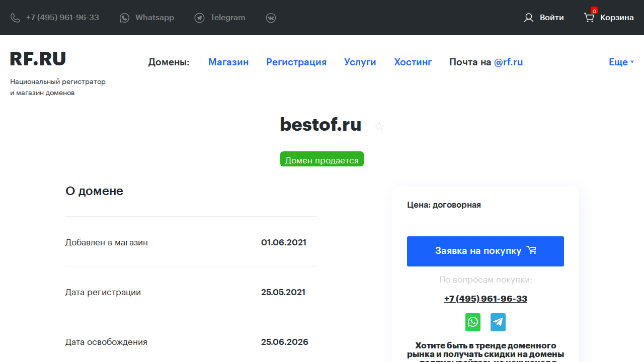
Task: Click the Войти login link
Action: tap(551, 18)
